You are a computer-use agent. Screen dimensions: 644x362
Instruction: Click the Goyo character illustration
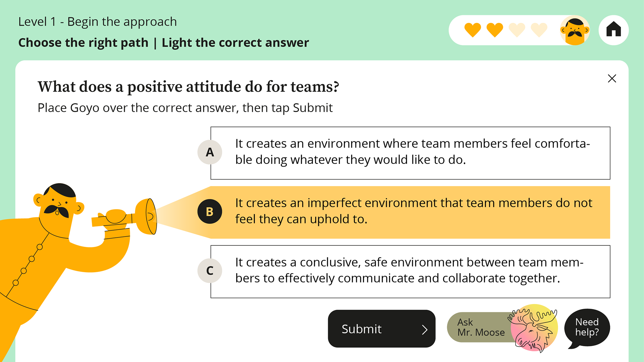[x=64, y=261]
